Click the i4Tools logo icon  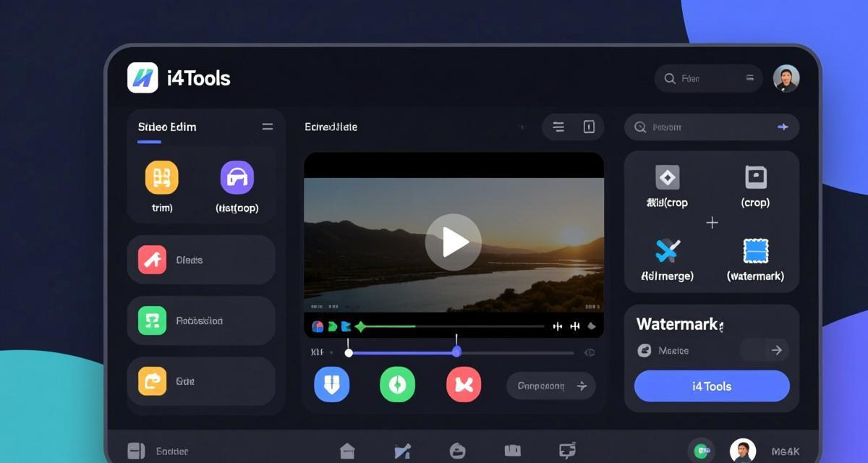click(x=142, y=77)
